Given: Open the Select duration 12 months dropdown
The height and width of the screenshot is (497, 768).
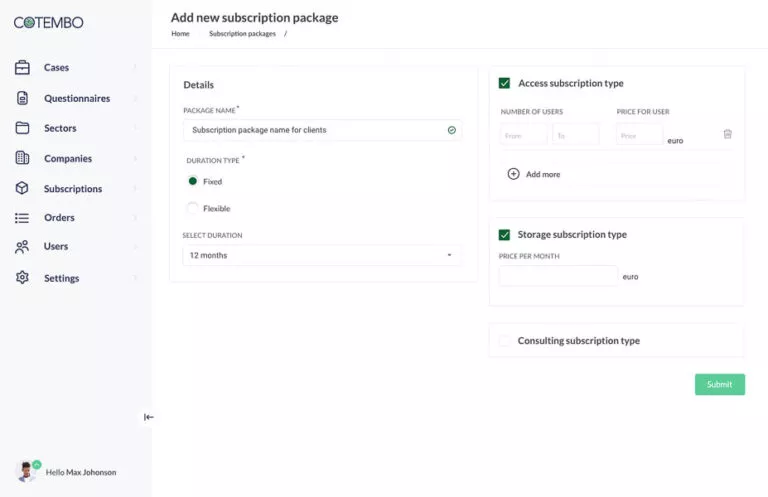Looking at the screenshot, I should pyautogui.click(x=322, y=255).
